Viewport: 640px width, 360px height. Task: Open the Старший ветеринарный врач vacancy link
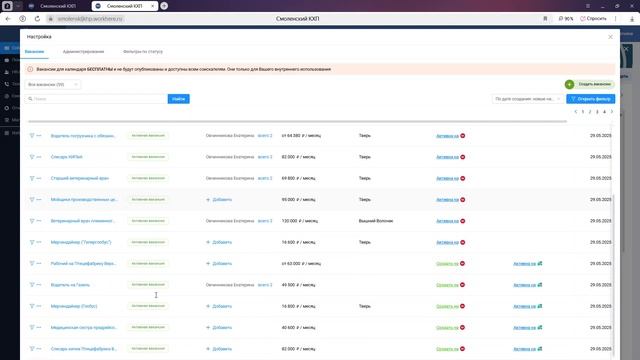(x=80, y=178)
